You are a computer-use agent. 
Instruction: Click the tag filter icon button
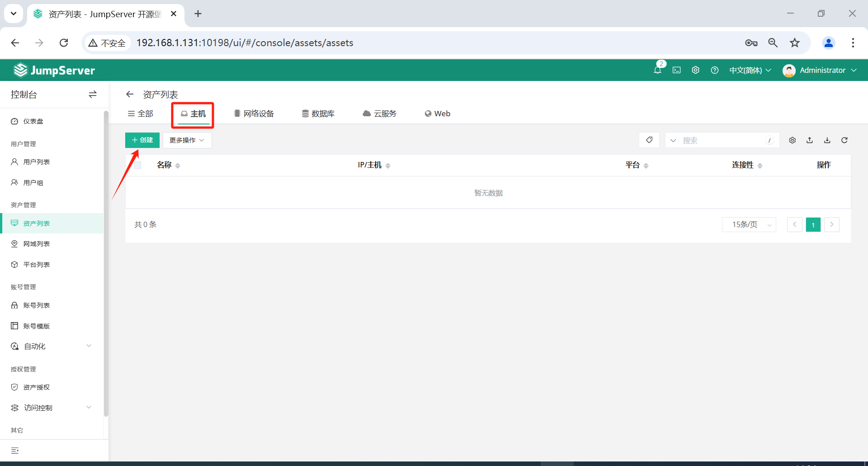click(x=649, y=140)
